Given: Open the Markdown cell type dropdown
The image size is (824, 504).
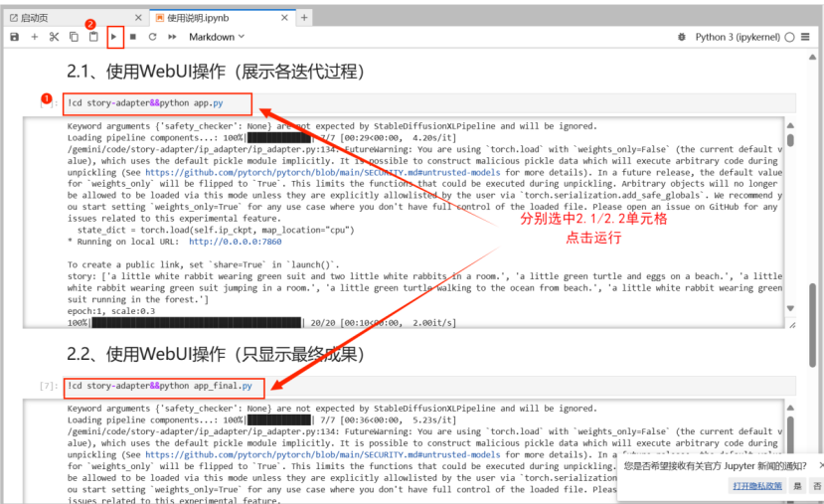Looking at the screenshot, I should point(217,37).
